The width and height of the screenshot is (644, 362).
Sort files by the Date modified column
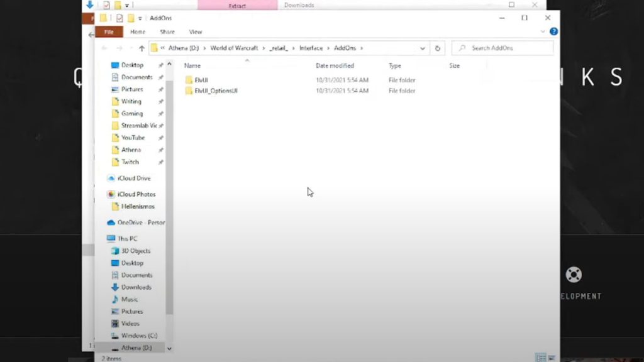pyautogui.click(x=335, y=65)
